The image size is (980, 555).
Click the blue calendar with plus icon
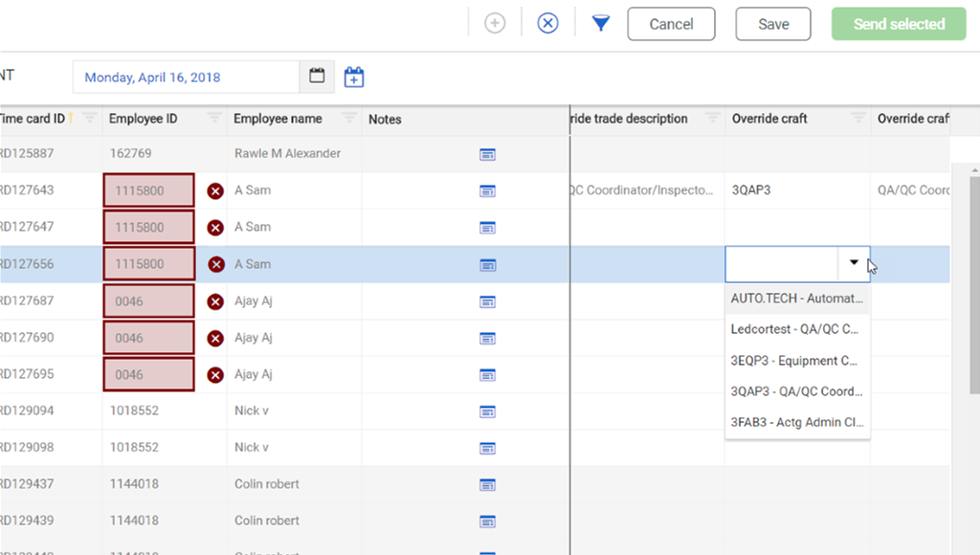coord(354,77)
